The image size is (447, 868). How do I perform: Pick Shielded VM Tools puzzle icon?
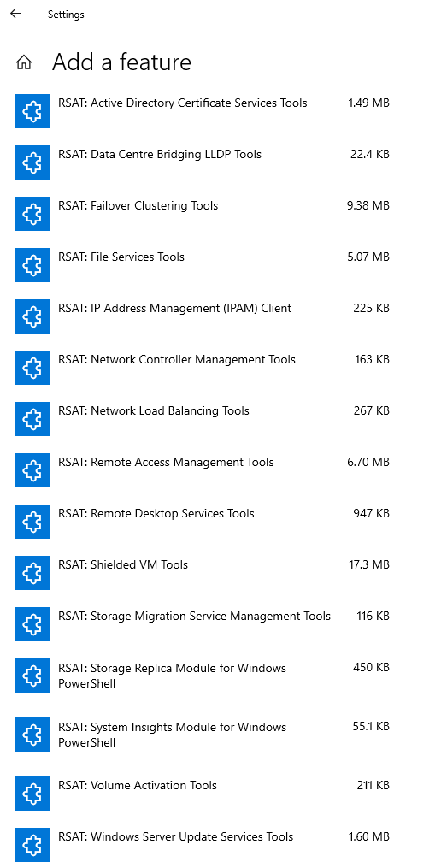coord(32,574)
